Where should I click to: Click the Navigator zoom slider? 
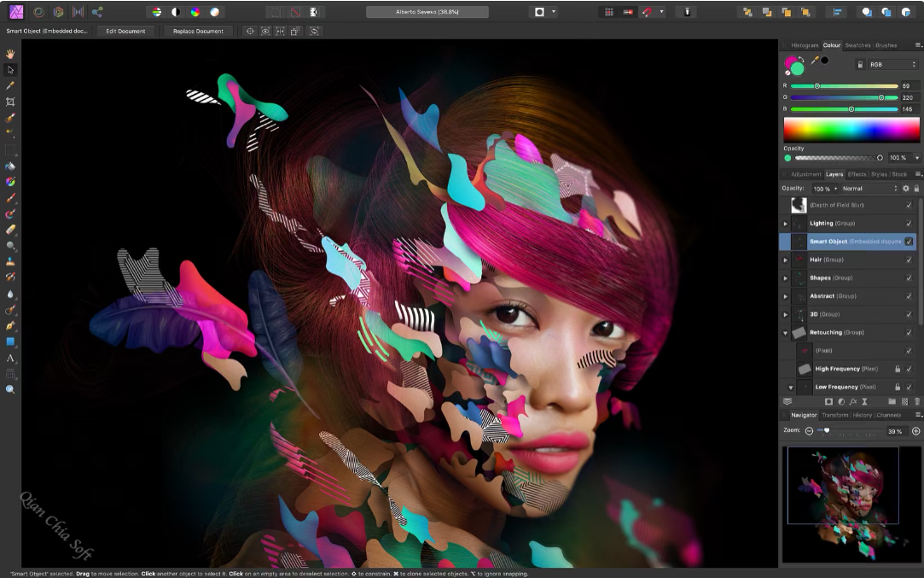(x=850, y=431)
